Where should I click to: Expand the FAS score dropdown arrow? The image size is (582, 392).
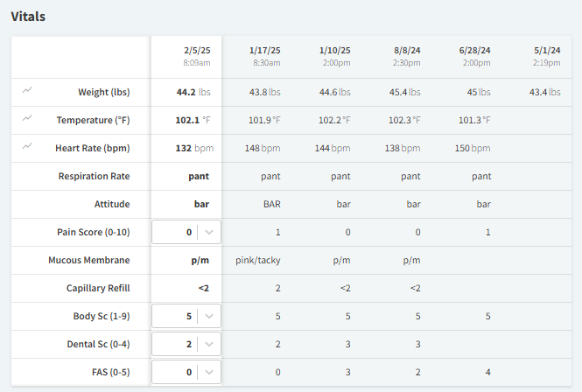tap(209, 372)
